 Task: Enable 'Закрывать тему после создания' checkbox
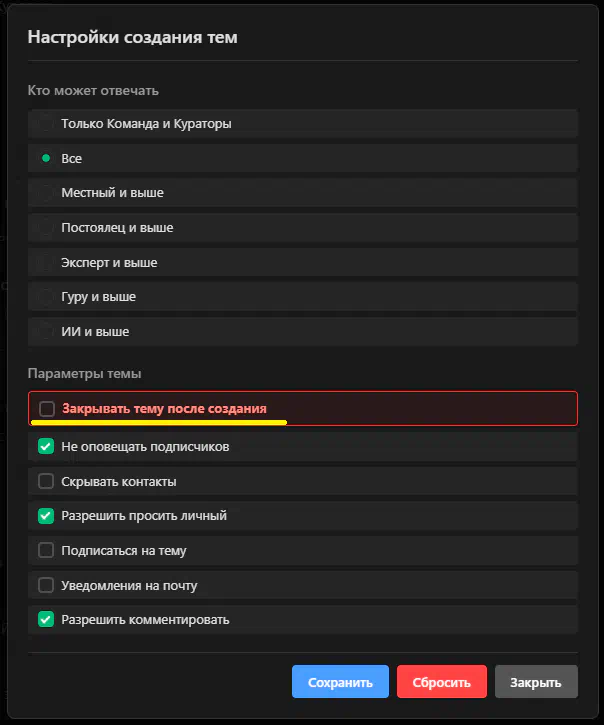tap(47, 409)
